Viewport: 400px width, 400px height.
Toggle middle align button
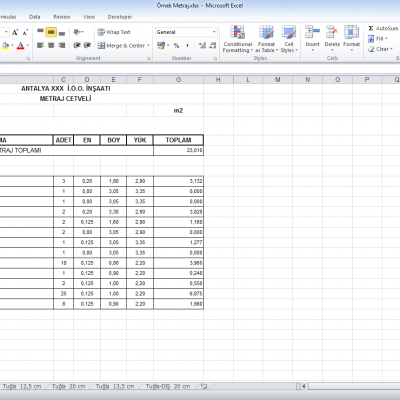pos(51,32)
